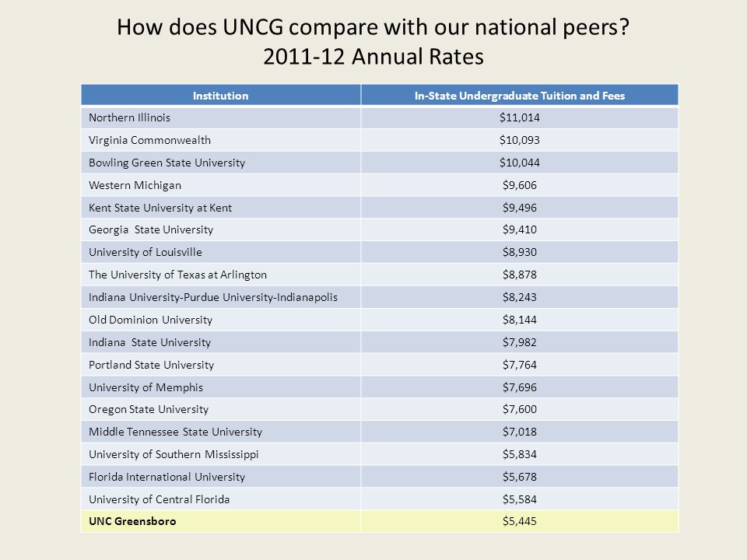This screenshot has height=560, width=747.
Task: Select the Northern Illinois row name
Action: pos(129,117)
